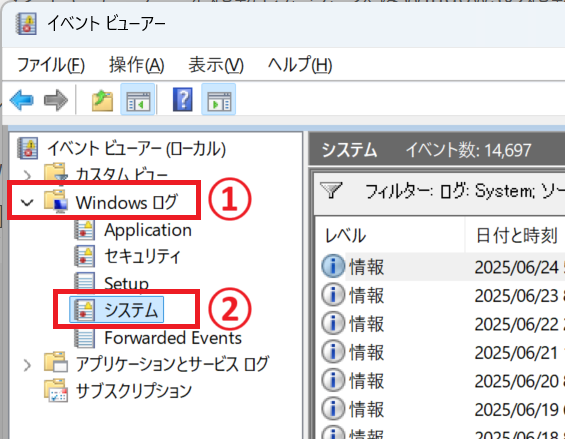Viewport: 565px width, 439px height.
Task: Click info icon of 2025/06/20 event
Action: coord(333,380)
